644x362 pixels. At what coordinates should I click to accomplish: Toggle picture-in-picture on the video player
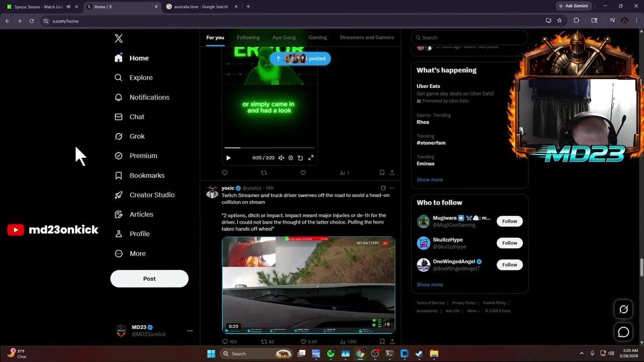coord(300,158)
